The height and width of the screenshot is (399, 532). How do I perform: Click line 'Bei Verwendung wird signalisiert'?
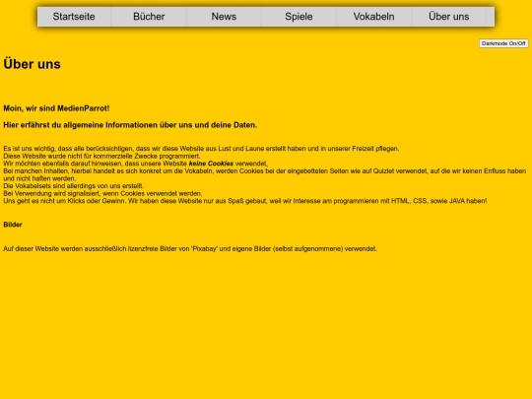coord(102,193)
